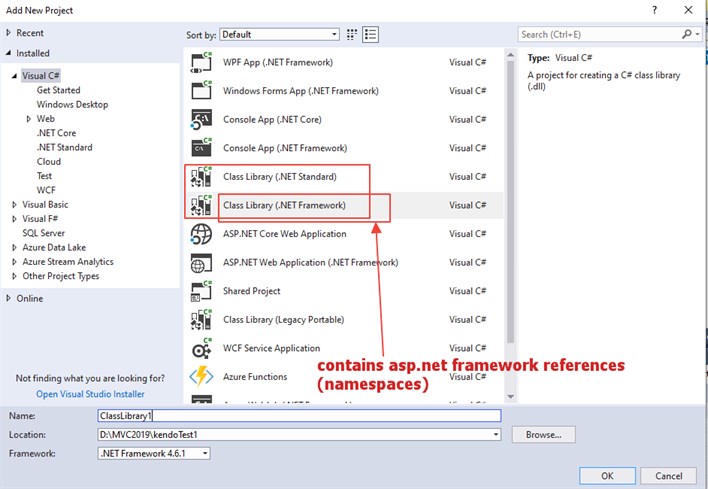Select Class Library (.NET Standard) template

point(344,177)
